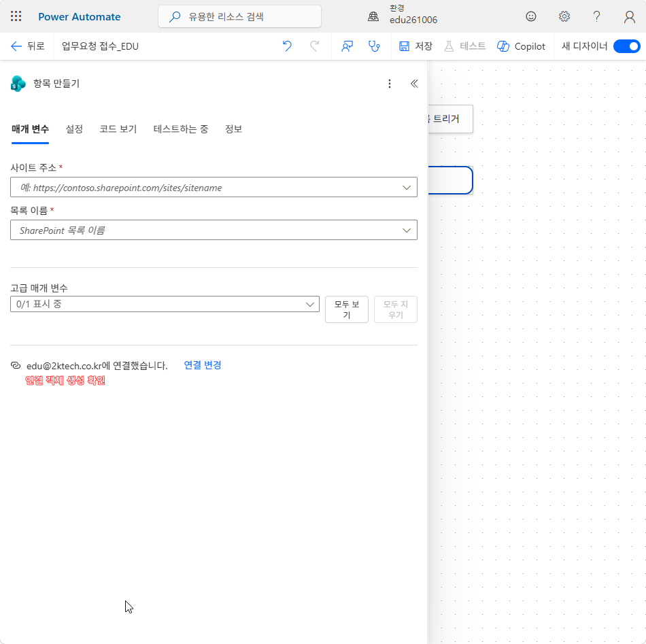Open the three-dot more options menu
The image size is (646, 644).
390,84
